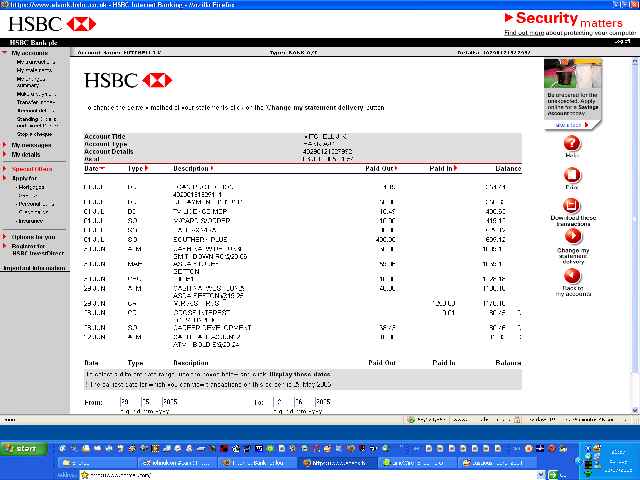Open the Find out more security link
640x480 pixels.
pos(524,33)
